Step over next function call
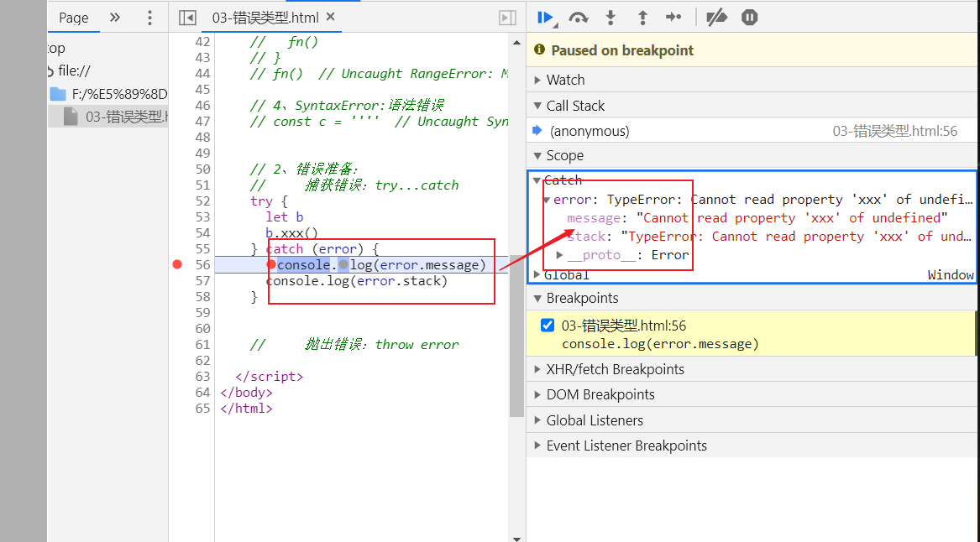Screen dimensions: 980x542 click(x=579, y=18)
